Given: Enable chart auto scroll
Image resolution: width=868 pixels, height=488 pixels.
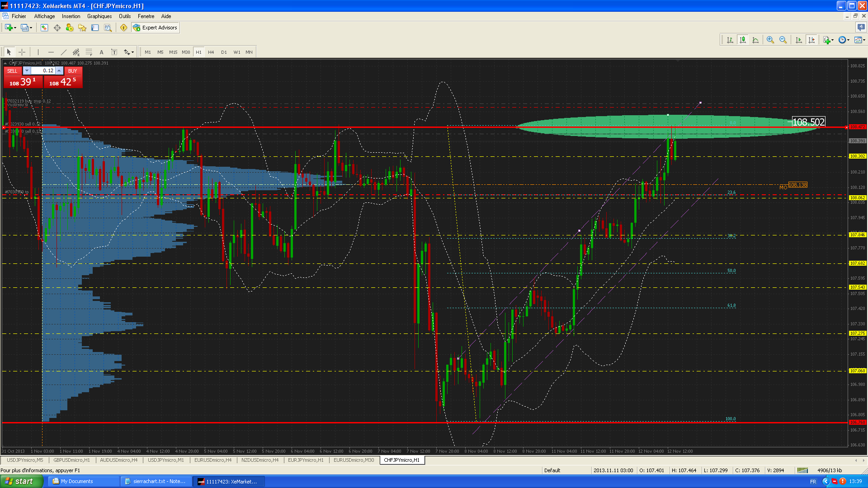Looking at the screenshot, I should [x=799, y=40].
